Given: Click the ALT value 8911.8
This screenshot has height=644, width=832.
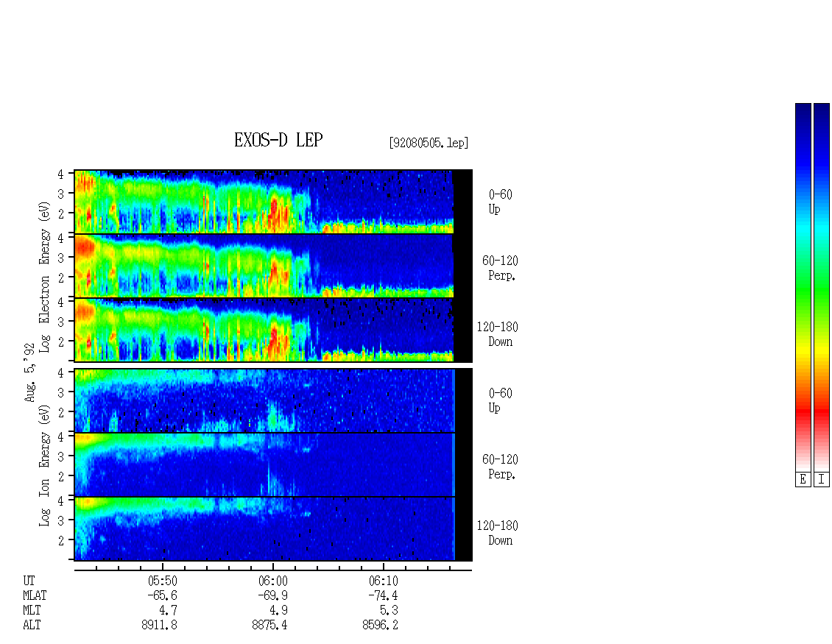Looking at the screenshot, I should point(159,625).
